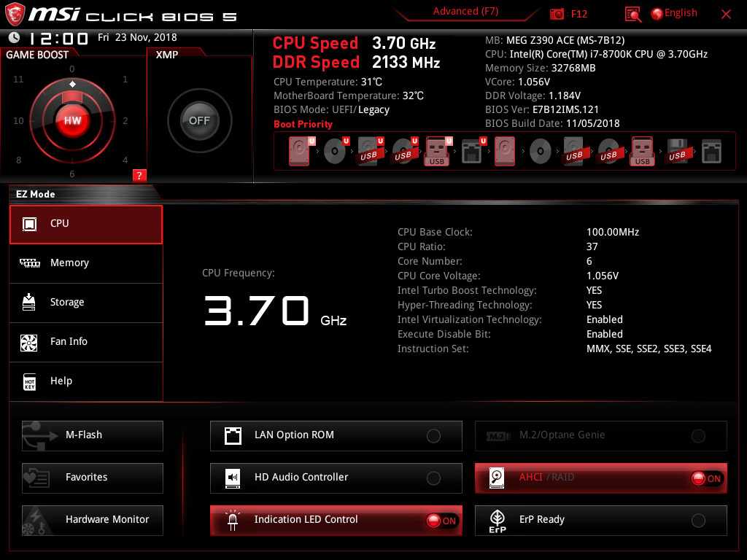Select the UEFI optical disc boot device icon
The height and width of the screenshot is (560, 747).
(x=336, y=151)
